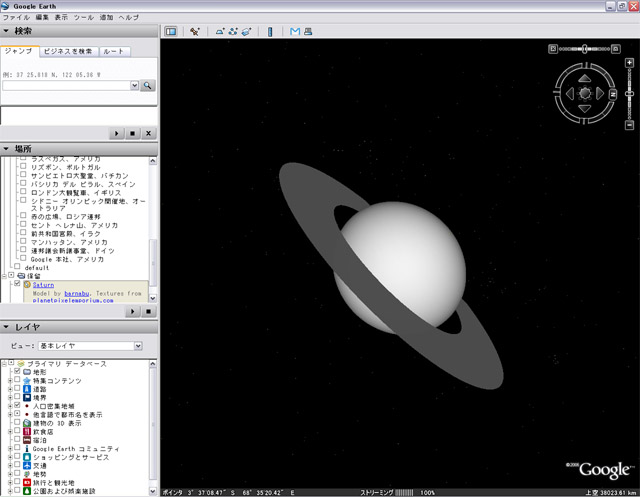Click the Print toolbar icon
The image size is (640, 497).
tap(308, 31)
